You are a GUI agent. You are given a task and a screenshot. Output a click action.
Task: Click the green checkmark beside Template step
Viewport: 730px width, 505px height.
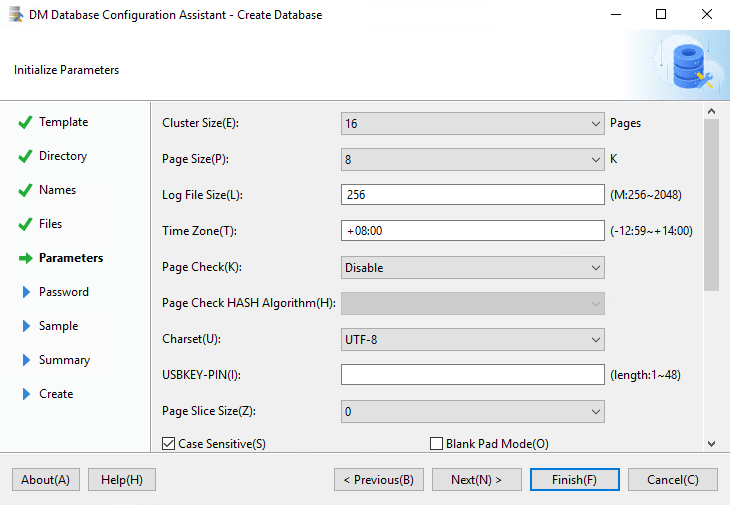[x=25, y=123]
